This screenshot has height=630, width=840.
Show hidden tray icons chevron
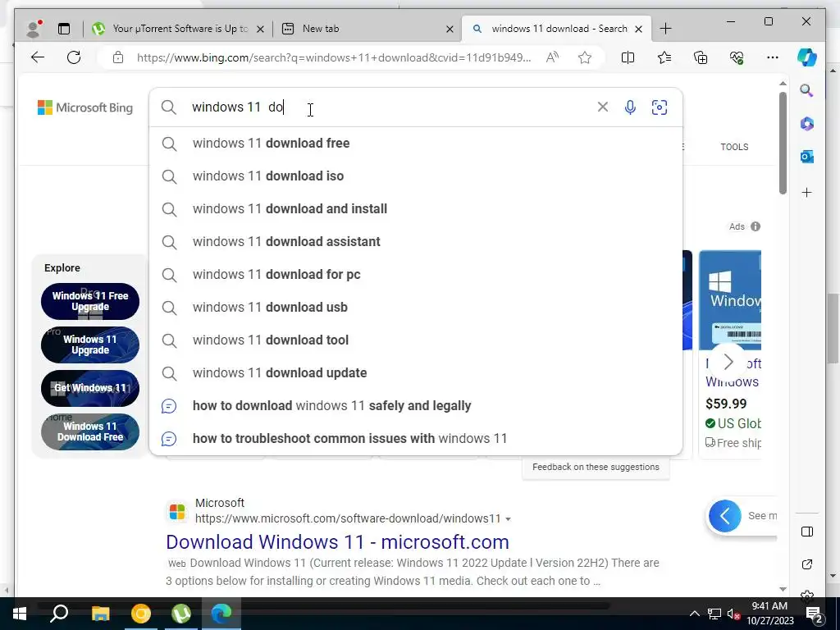tap(694, 614)
